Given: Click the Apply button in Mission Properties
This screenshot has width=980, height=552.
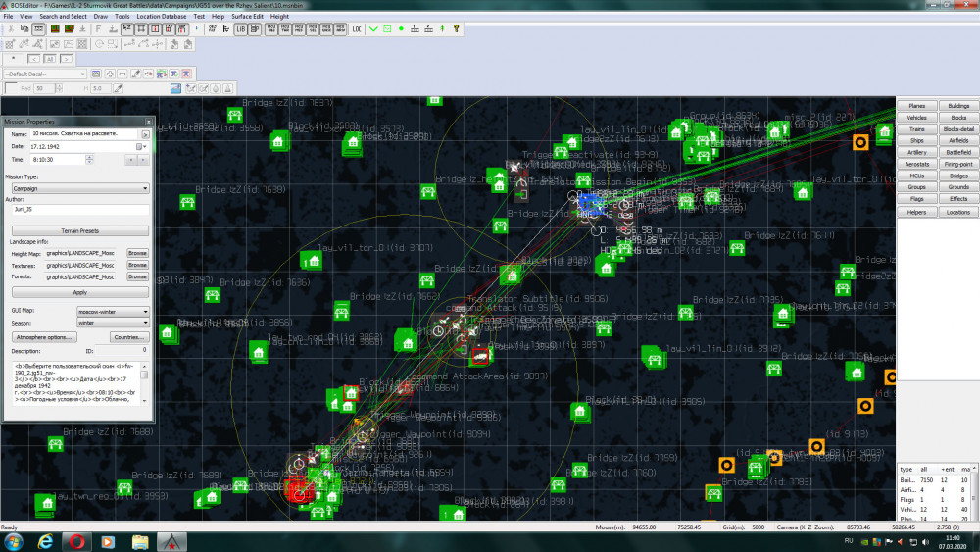Looking at the screenshot, I should (80, 292).
